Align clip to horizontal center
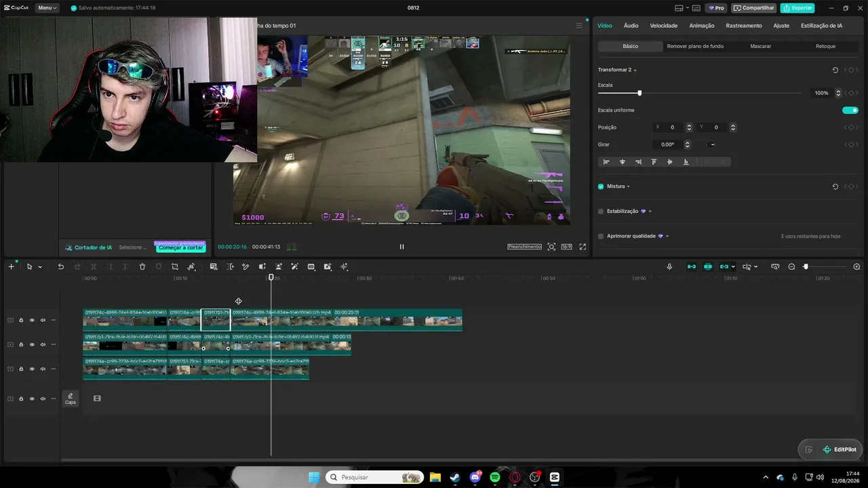Viewport: 868px width, 488px height. 623,162
